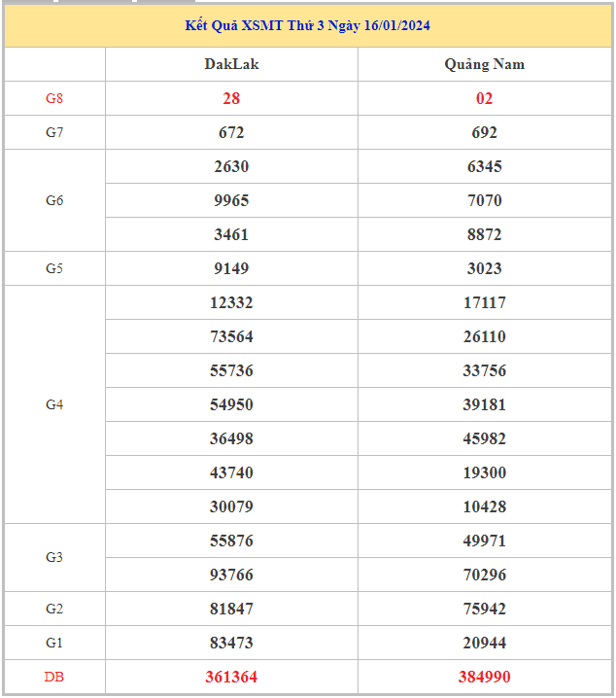This screenshot has width=616, height=698.
Task: Select DakLak G4 number 54950
Action: pos(231,404)
